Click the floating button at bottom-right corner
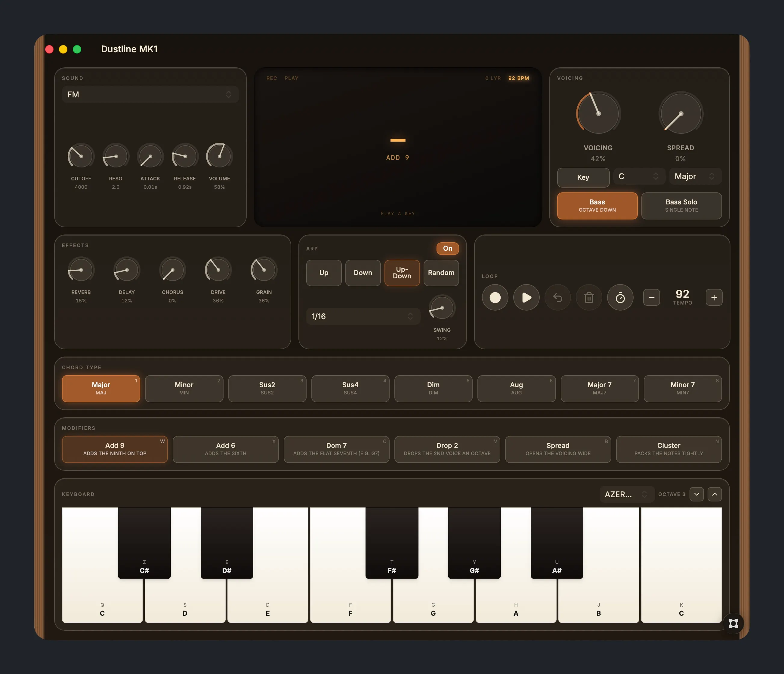Screen dimensions: 784x674 tap(733, 623)
